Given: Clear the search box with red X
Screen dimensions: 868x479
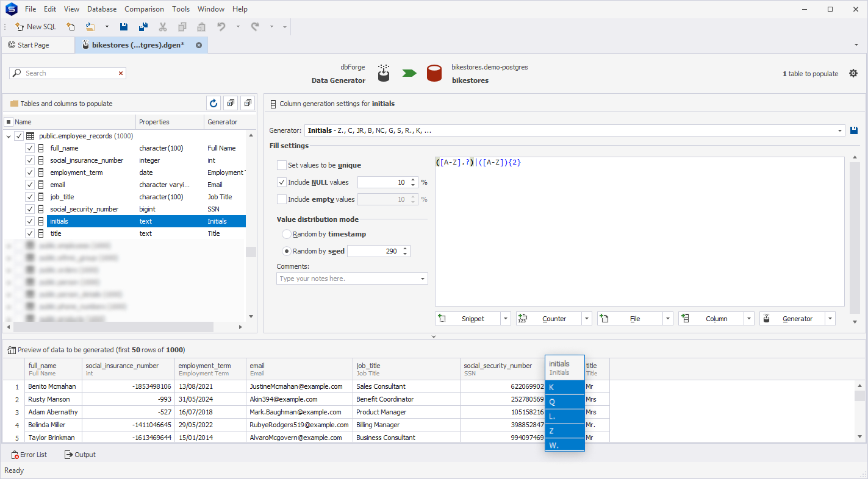Looking at the screenshot, I should click(121, 73).
